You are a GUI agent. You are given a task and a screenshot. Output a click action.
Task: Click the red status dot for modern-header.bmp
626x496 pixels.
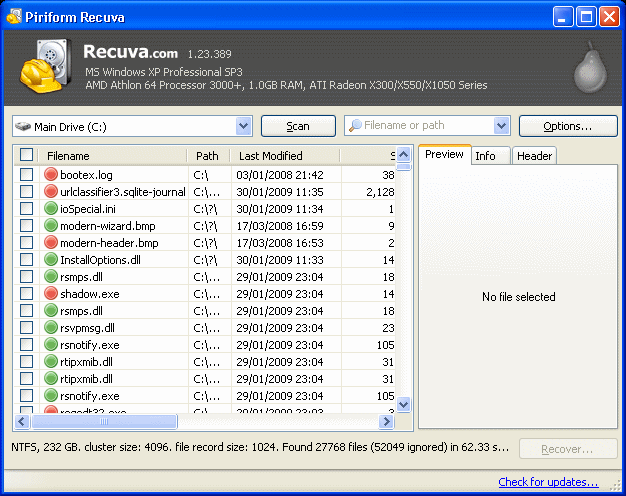[51, 242]
